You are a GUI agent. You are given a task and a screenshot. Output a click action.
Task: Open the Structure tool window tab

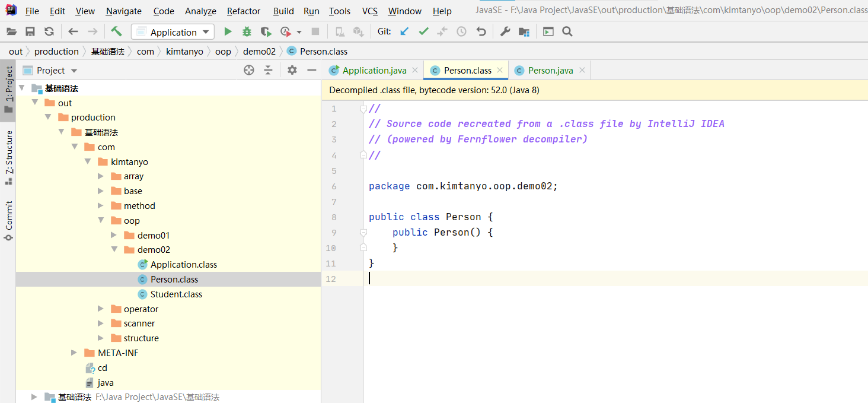pyautogui.click(x=8, y=157)
